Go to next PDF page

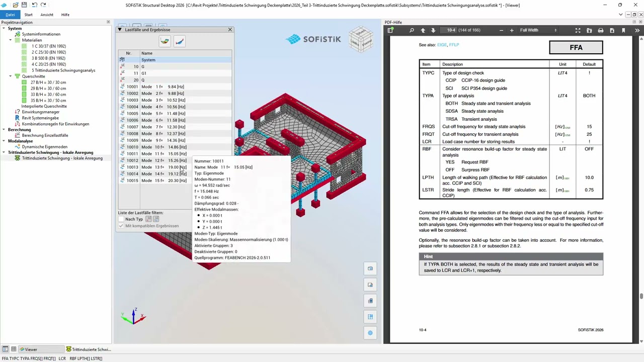point(433,30)
